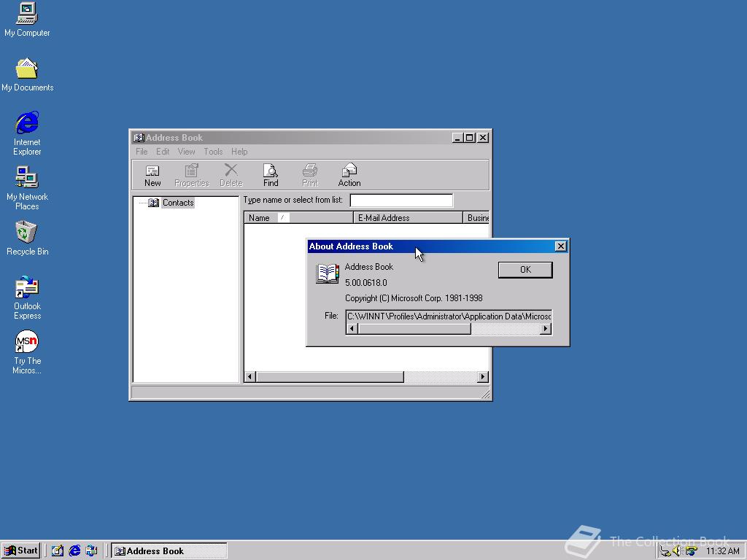Screen dimensions: 747x560
Task: Click Address Book taskbar button
Action: click(169, 551)
